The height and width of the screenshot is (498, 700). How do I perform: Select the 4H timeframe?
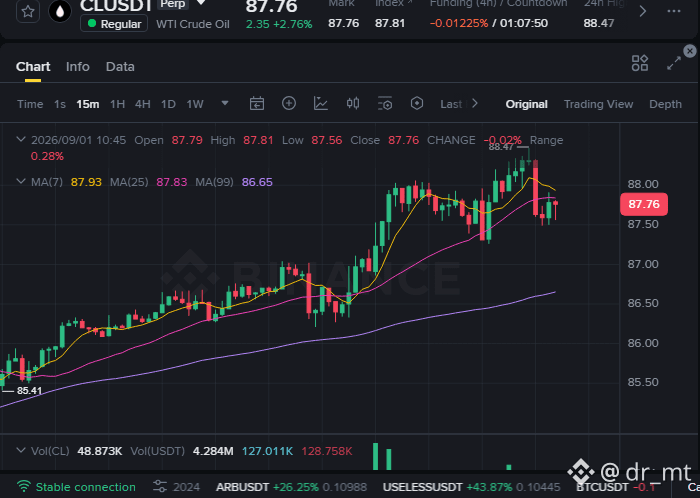tap(142, 104)
